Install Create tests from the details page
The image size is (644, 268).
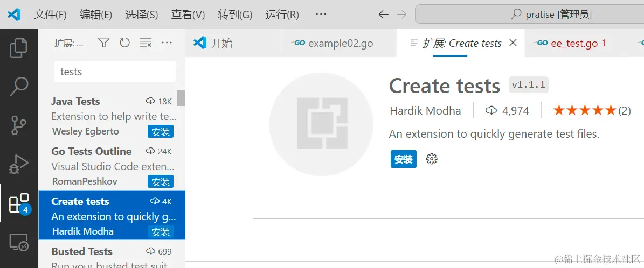403,159
